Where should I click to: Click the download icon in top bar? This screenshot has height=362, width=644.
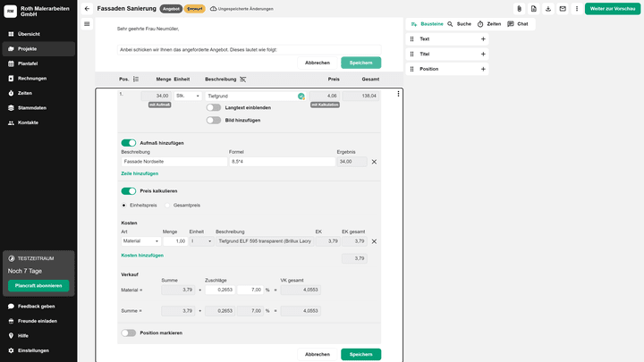pyautogui.click(x=533, y=8)
